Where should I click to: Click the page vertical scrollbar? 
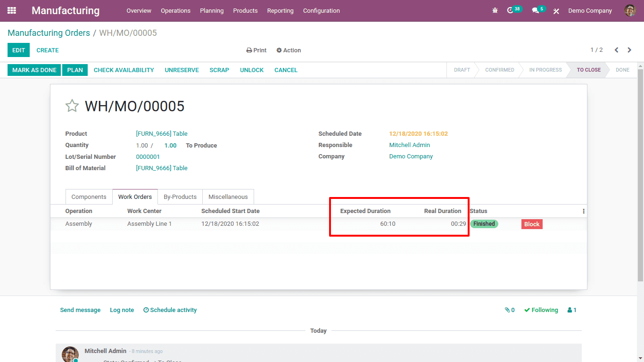pos(640,174)
